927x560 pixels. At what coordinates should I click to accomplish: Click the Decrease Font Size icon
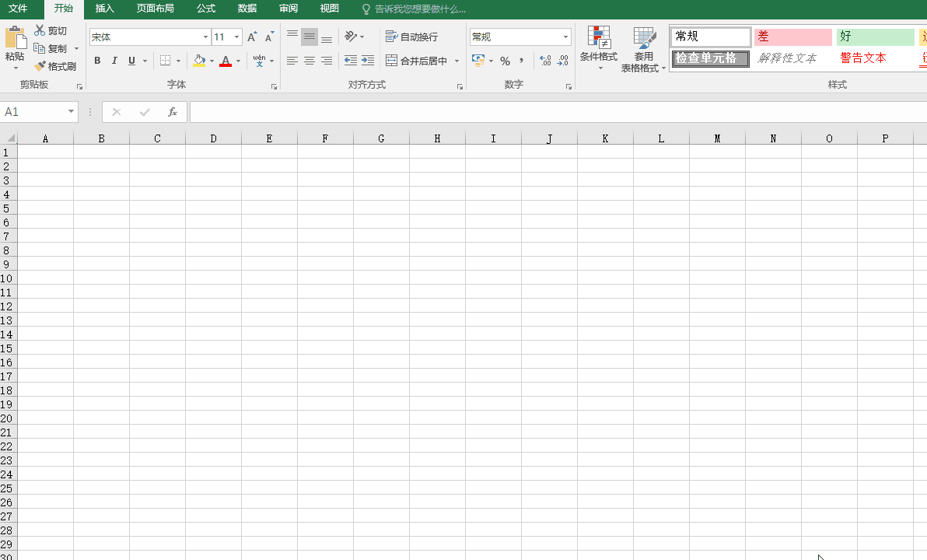(269, 37)
